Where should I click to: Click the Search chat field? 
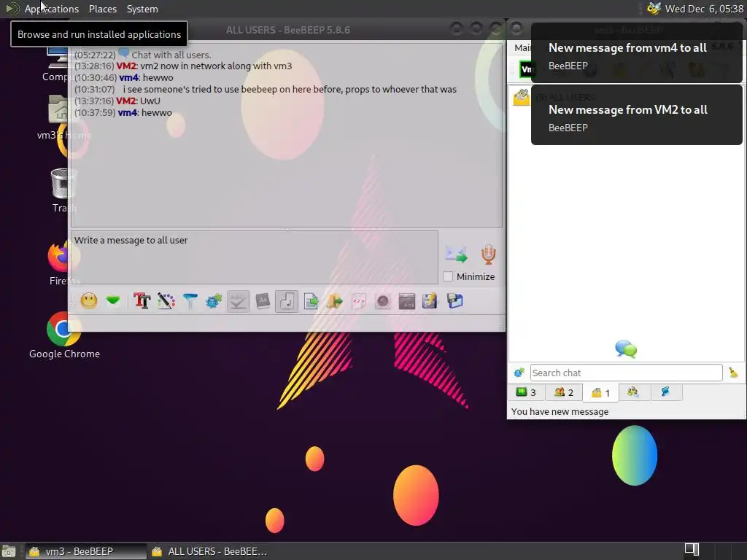pos(626,373)
